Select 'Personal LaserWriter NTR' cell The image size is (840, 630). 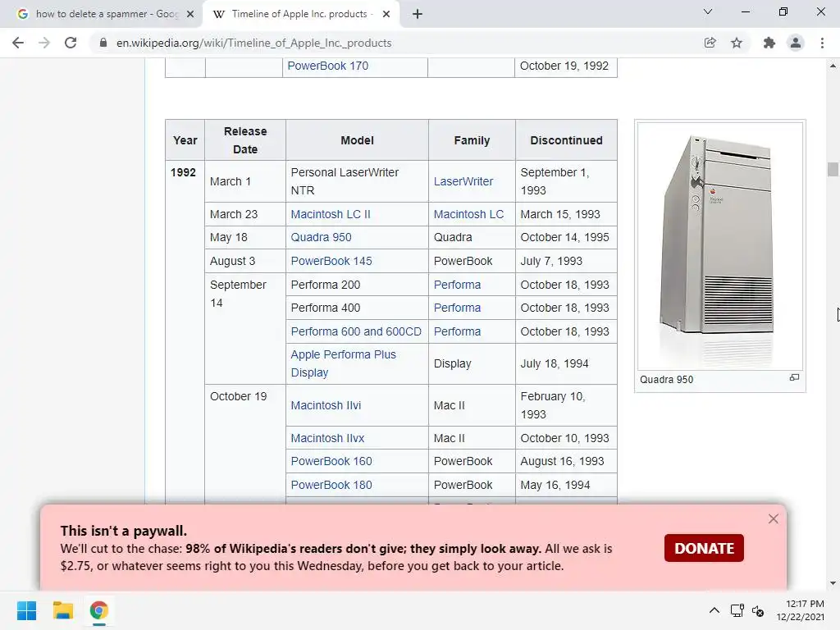pyautogui.click(x=357, y=181)
